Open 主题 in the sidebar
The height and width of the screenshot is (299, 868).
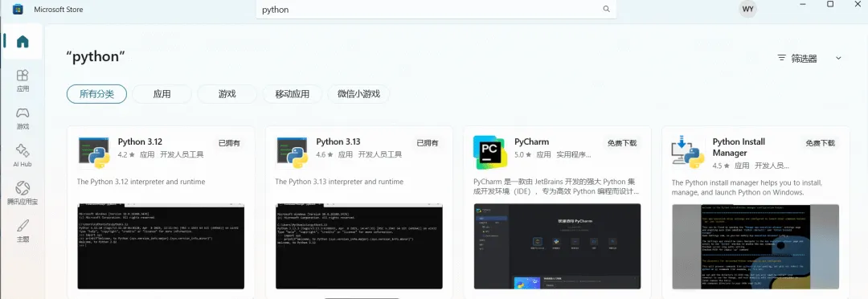(x=23, y=231)
